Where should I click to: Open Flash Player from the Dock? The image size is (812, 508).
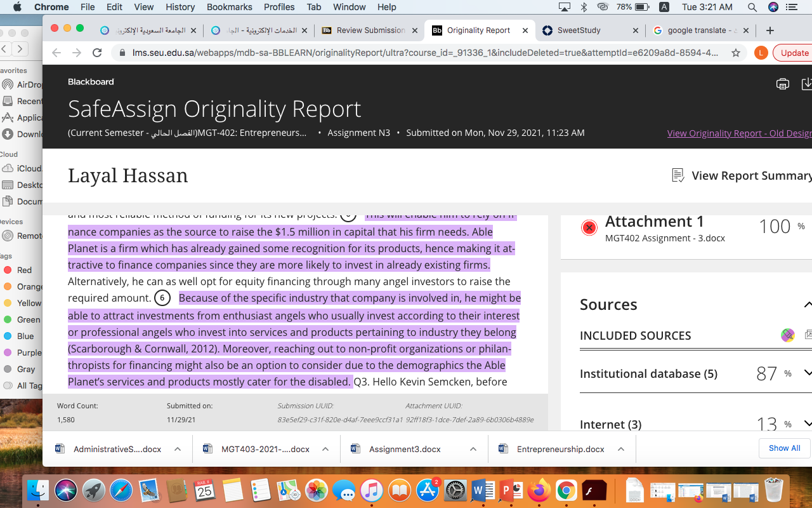595,490
